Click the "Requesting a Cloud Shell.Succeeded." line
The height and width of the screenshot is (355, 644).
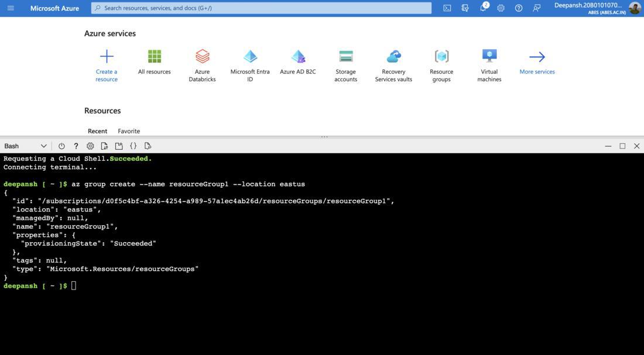(78, 159)
